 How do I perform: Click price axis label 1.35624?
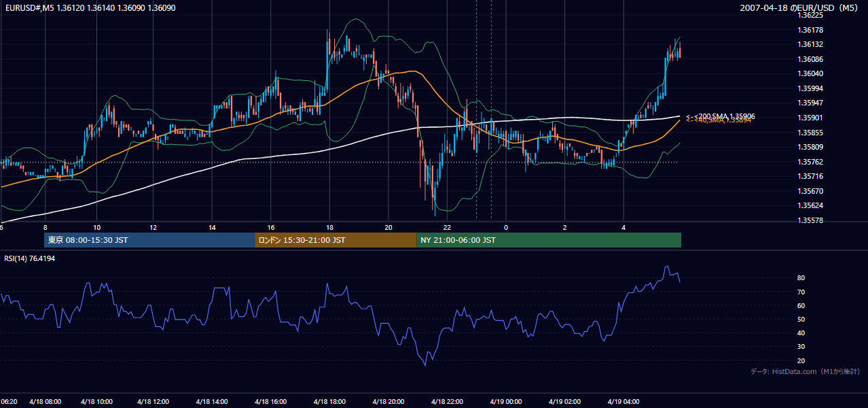tap(810, 205)
